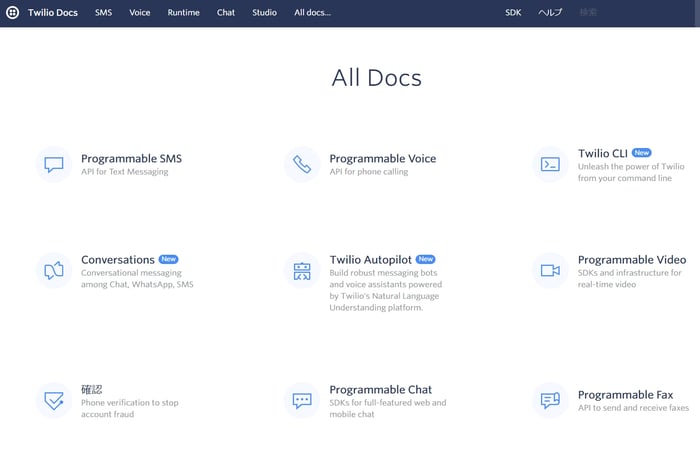Open the Chat menu item
Image resolution: width=700 pixels, height=451 pixels.
point(226,13)
